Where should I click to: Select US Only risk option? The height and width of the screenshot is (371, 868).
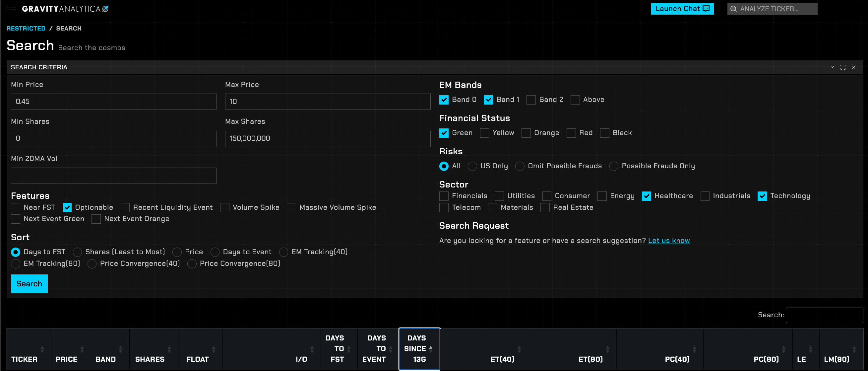472,166
